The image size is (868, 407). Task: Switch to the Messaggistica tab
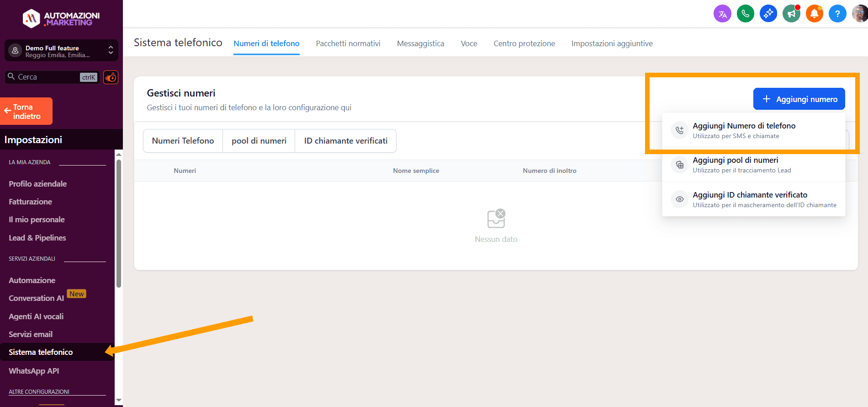pyautogui.click(x=420, y=43)
